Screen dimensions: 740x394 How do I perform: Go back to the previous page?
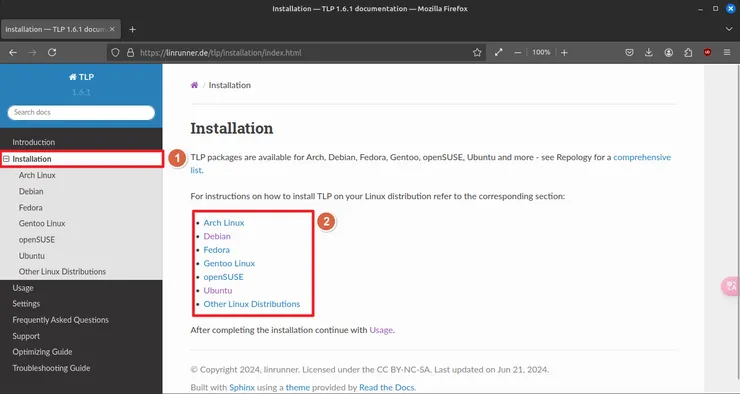tap(13, 52)
